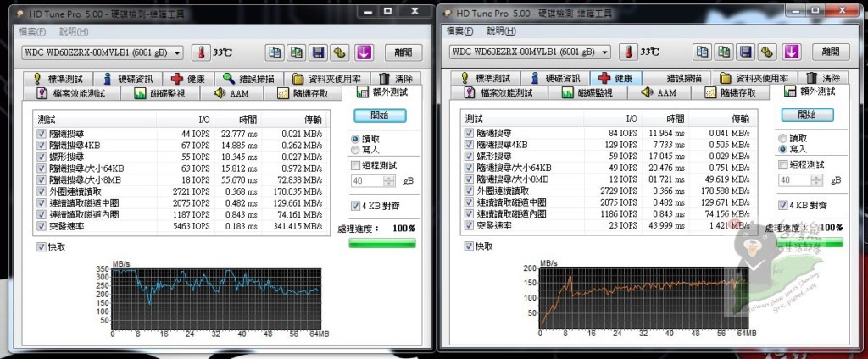Uncheck 突發速率 test in left window
The image size is (868, 359).
click(41, 226)
